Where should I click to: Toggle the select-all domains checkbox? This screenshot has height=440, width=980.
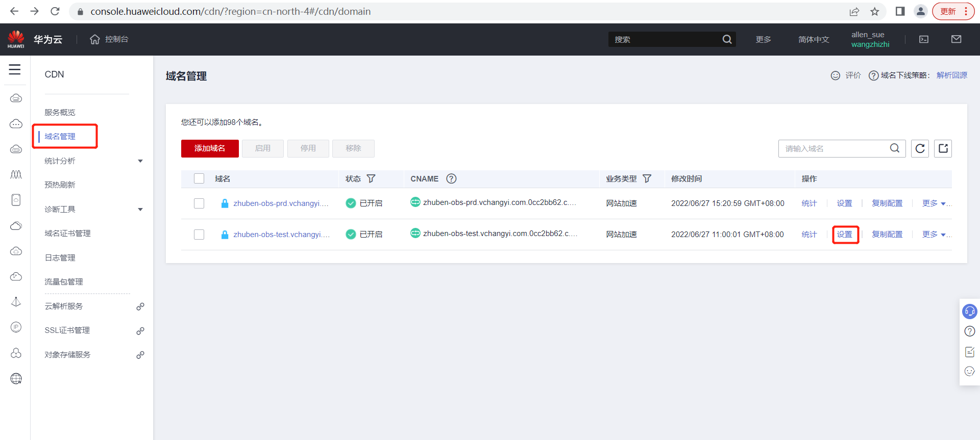click(199, 178)
